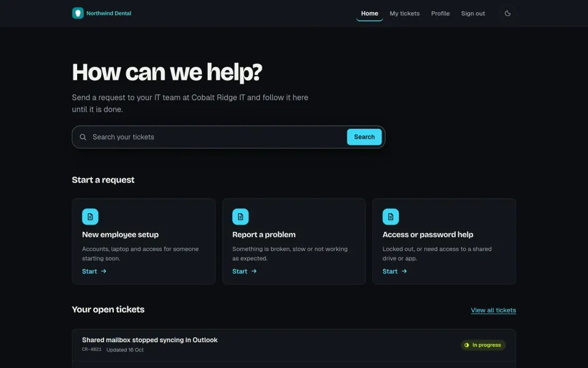
Task: Click the arrow next to Start under Access or password help
Action: coord(404,271)
